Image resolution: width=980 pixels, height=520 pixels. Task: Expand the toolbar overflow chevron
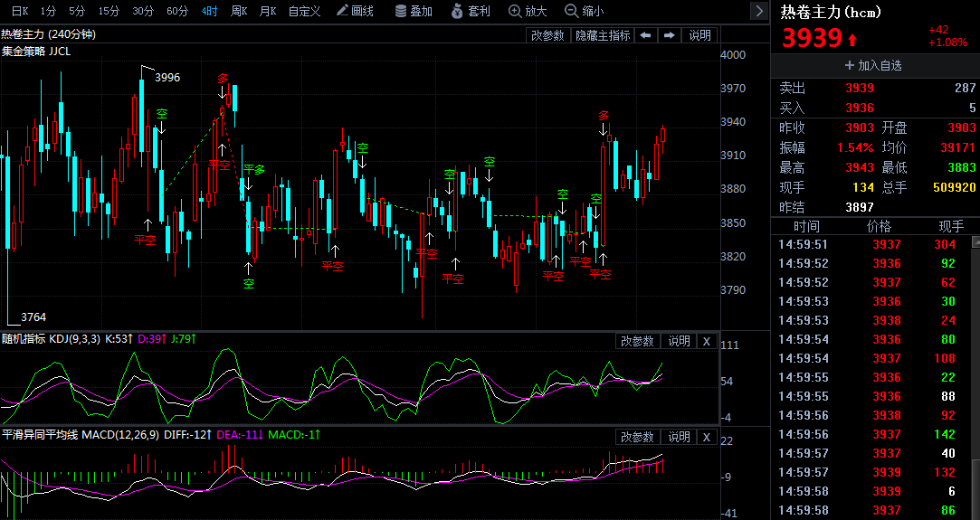tap(758, 11)
